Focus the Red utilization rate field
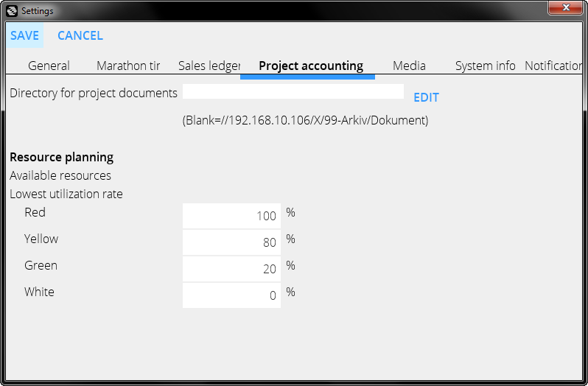The height and width of the screenshot is (386, 588). 231,216
